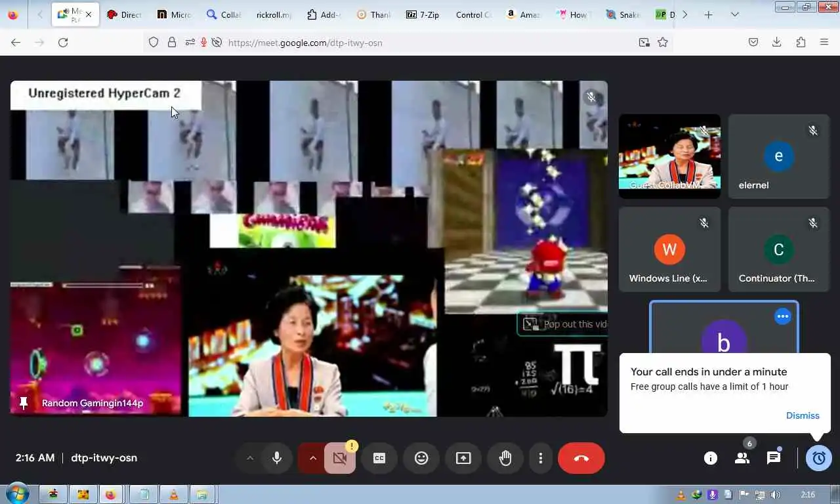The height and width of the screenshot is (504, 840).
Task: Leave the call with the red hangup button
Action: click(x=581, y=458)
